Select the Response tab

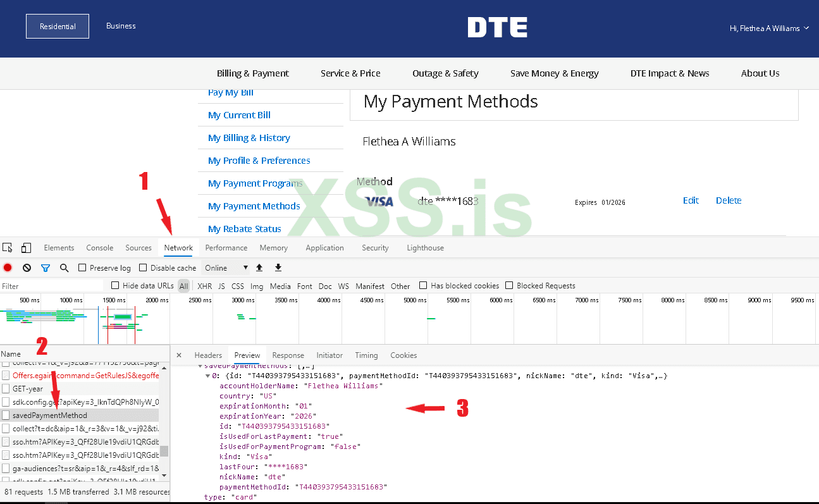(x=288, y=355)
